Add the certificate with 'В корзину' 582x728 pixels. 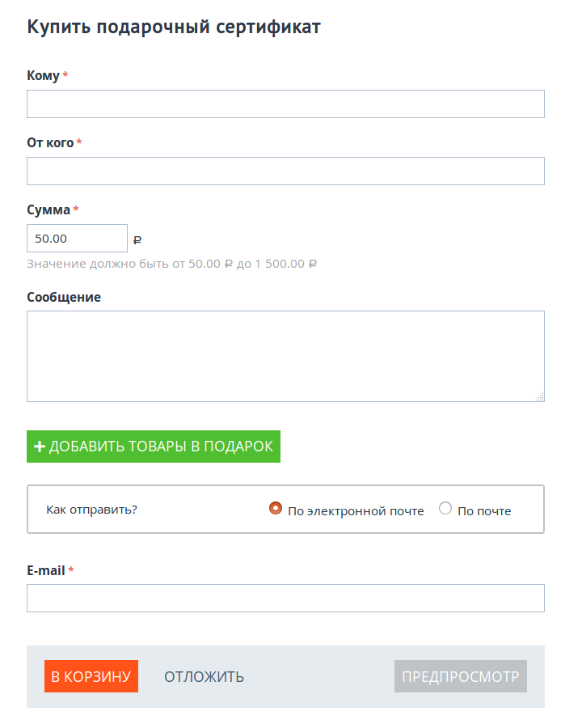click(91, 677)
